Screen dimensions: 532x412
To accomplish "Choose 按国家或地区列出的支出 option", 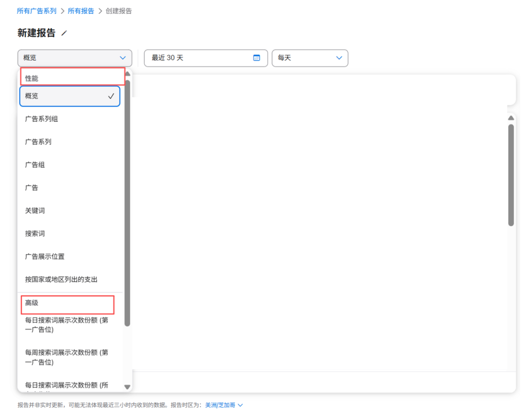I will [x=70, y=279].
